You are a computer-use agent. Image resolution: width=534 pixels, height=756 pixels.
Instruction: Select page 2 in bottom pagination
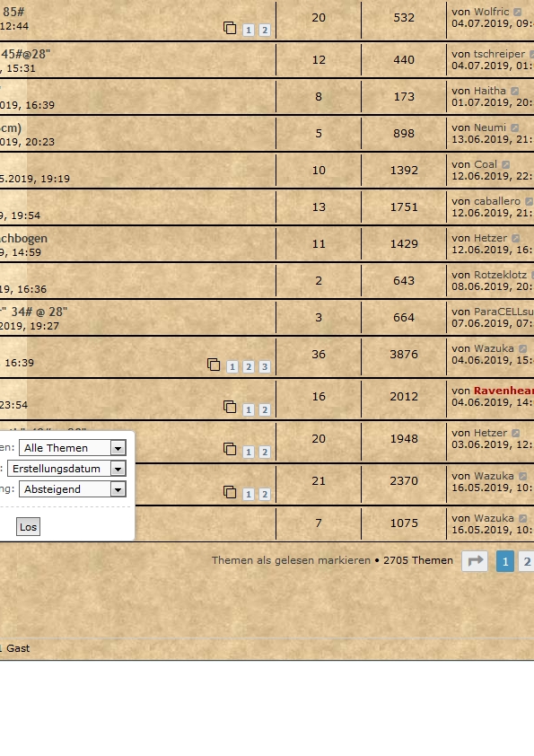click(x=527, y=562)
